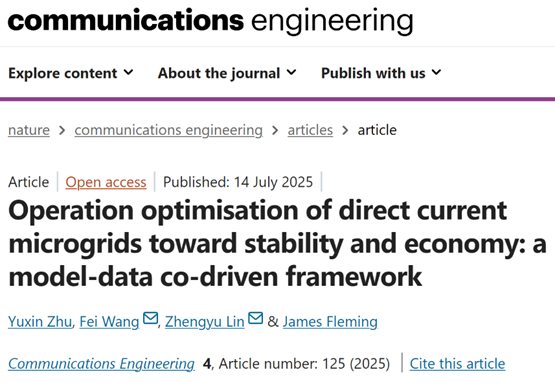The image size is (555, 385).
Task: Click the communications engineering journal logo
Action: [x=211, y=21]
